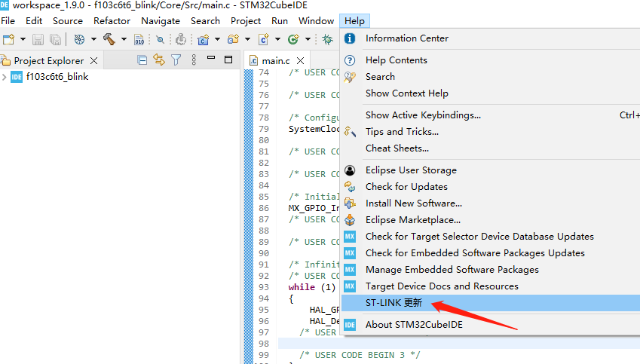Click the Save All toolbar icon

coord(55,40)
